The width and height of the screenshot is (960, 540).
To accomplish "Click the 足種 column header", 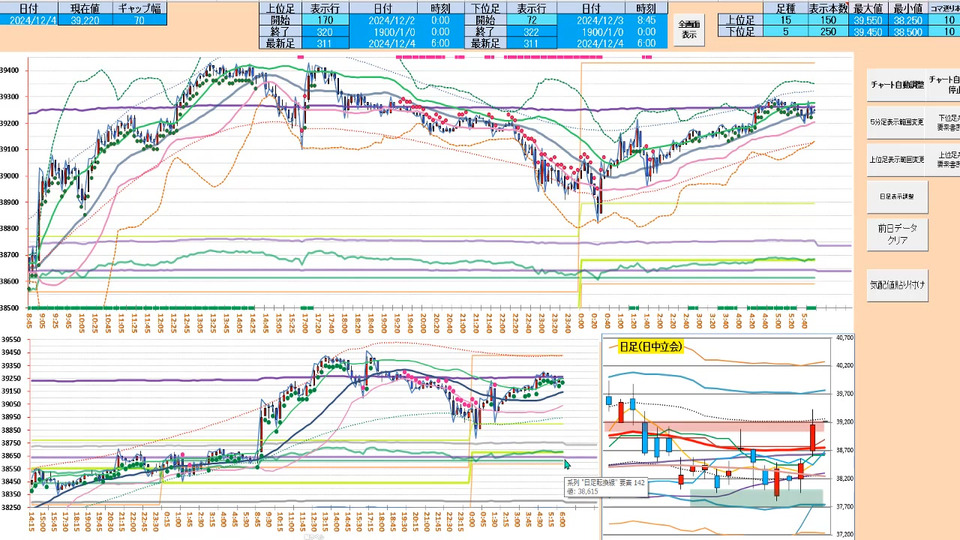I will click(786, 9).
